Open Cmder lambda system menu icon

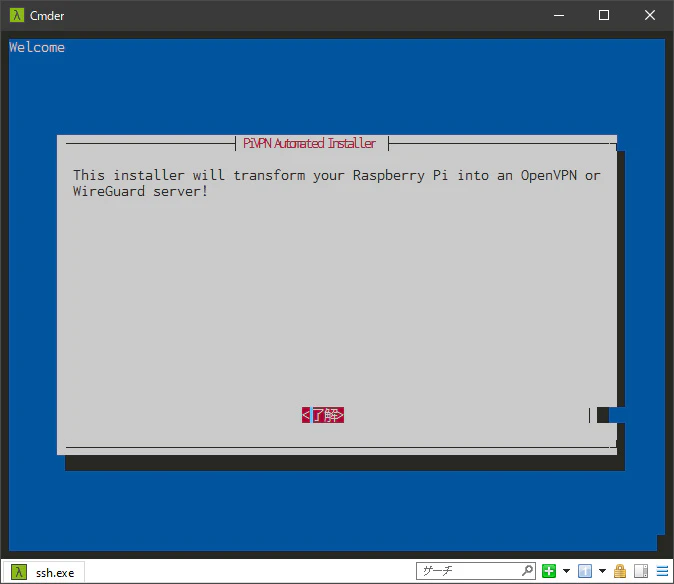click(17, 15)
